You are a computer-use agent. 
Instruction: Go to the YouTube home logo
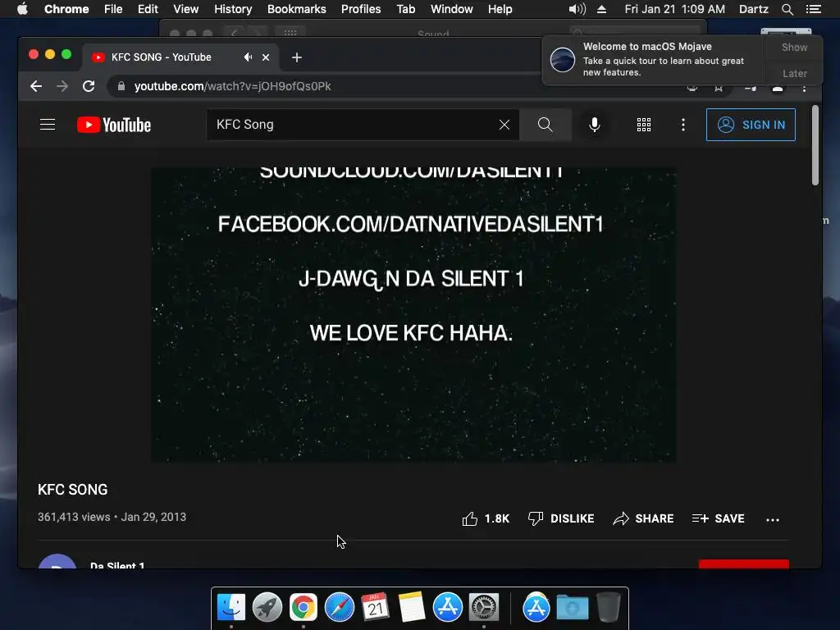[114, 125]
